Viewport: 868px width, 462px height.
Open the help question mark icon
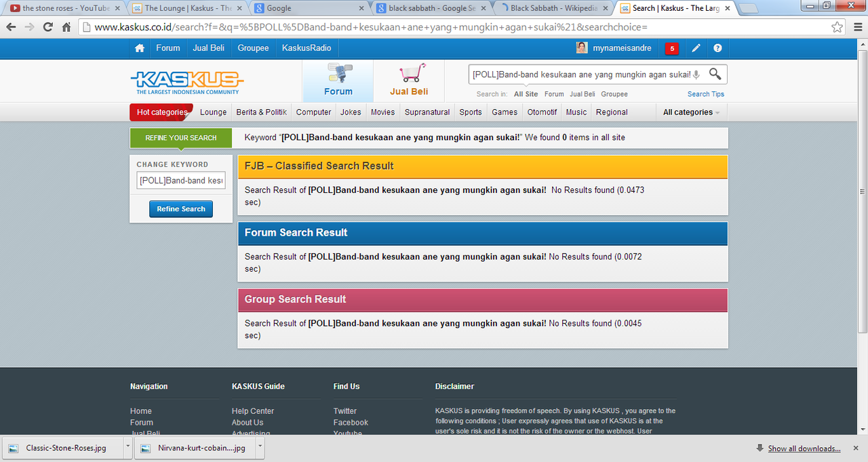click(717, 48)
